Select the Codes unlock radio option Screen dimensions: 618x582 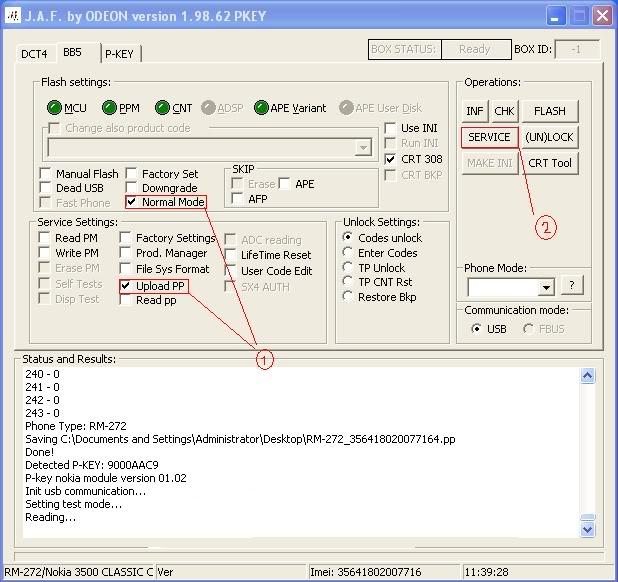[348, 237]
